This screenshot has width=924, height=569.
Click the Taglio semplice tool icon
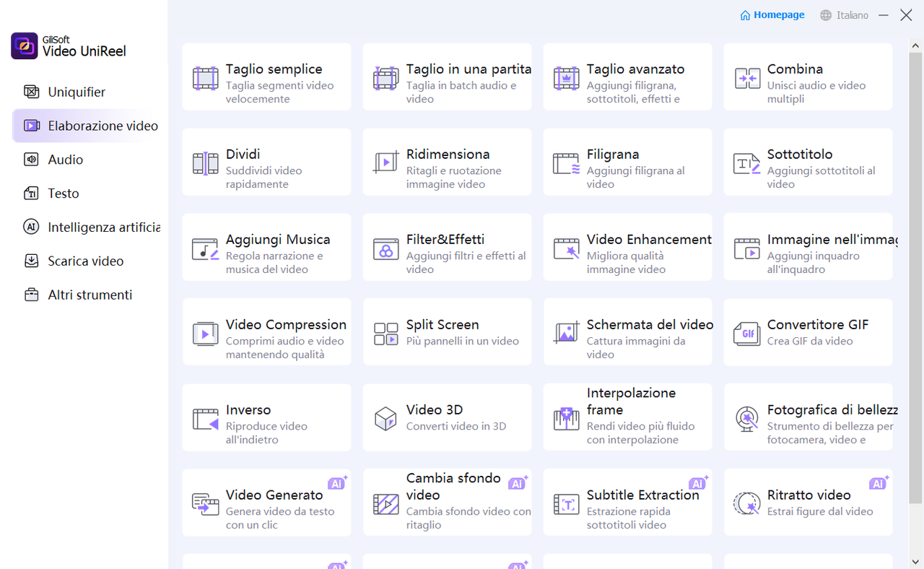click(205, 78)
